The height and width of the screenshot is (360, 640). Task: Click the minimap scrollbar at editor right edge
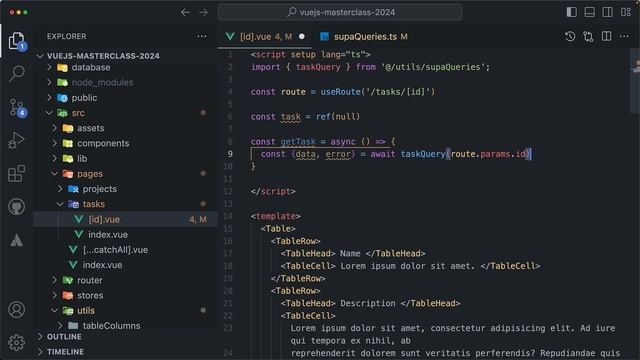click(x=635, y=82)
